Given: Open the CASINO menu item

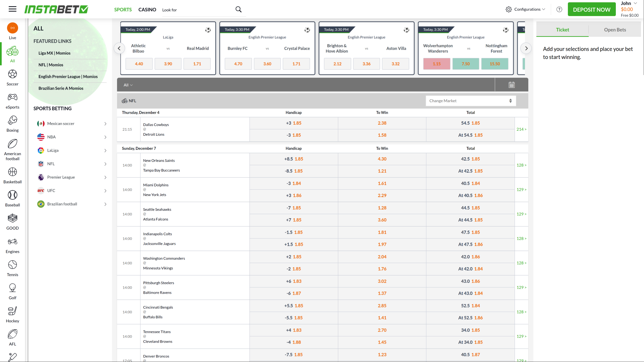Looking at the screenshot, I should tap(147, 10).
